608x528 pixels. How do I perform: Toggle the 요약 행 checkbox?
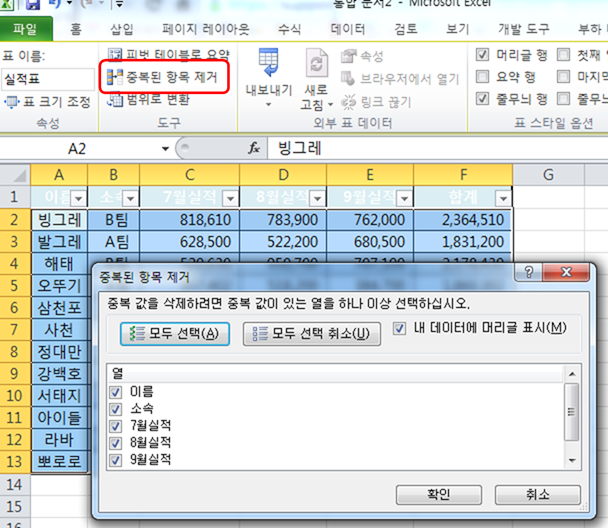point(482,77)
